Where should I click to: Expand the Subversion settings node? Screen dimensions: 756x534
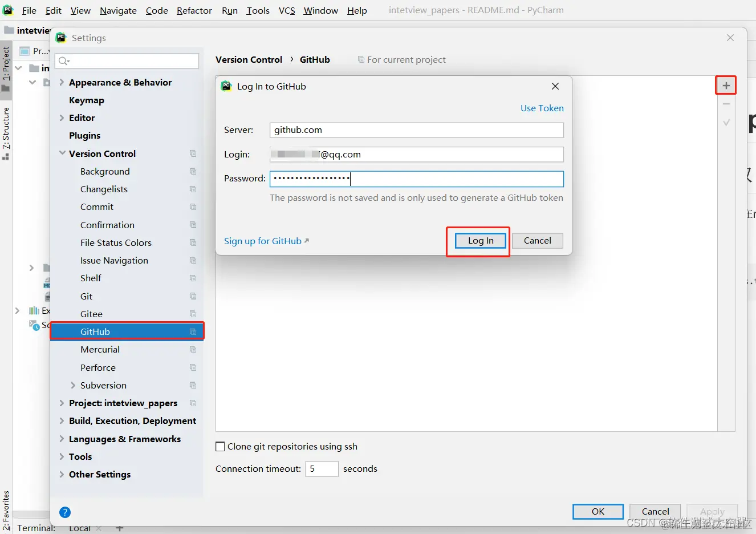tap(73, 385)
